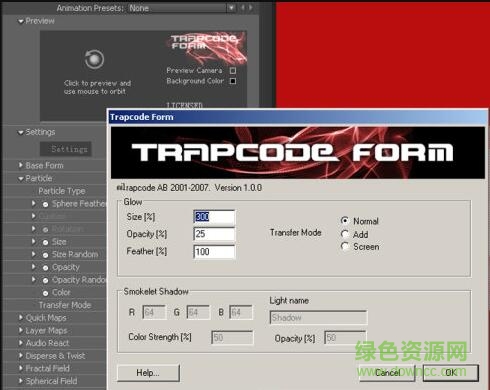Image resolution: width=490 pixels, height=390 pixels.
Task: Expand the Audio React group
Action: [x=21, y=343]
